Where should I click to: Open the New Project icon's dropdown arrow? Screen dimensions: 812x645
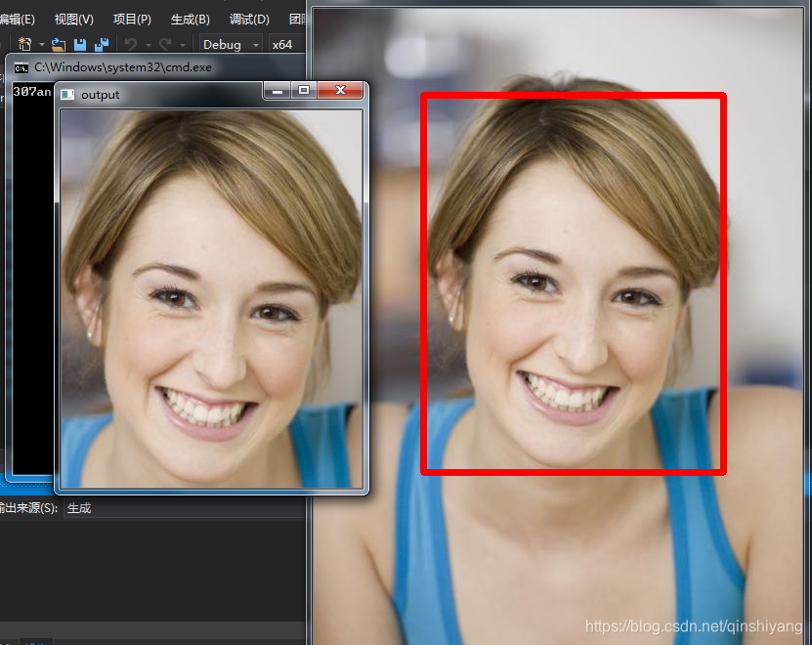[x=42, y=45]
